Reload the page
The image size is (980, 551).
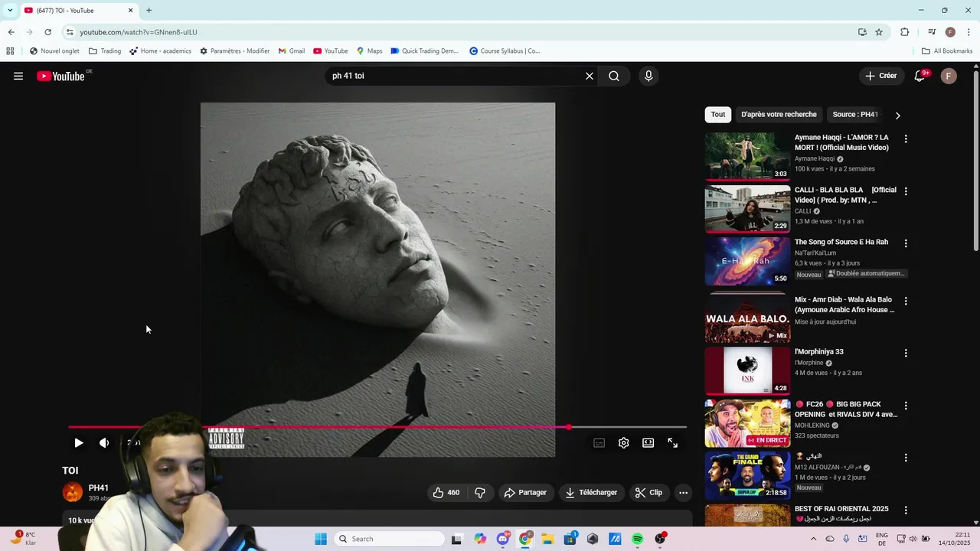(x=47, y=32)
